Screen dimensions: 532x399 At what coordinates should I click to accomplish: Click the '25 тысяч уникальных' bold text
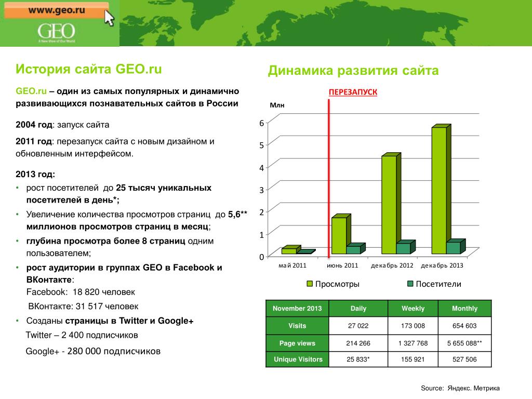coord(164,188)
